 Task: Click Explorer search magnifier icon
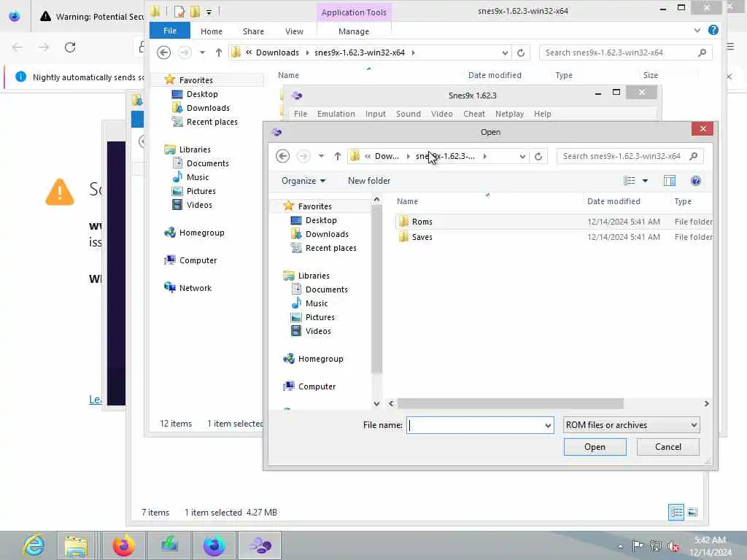point(703,52)
